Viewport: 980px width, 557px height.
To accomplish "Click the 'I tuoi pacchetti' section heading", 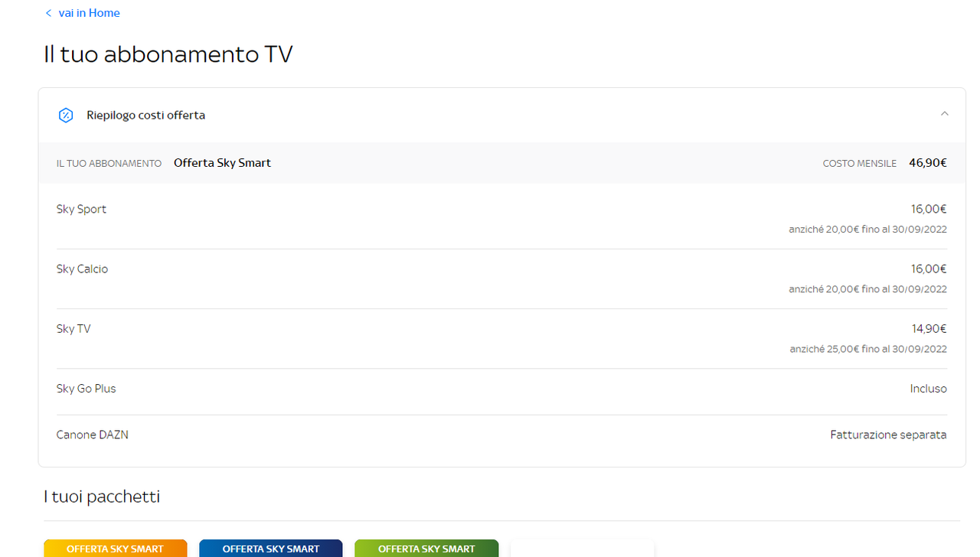I will coord(102,497).
